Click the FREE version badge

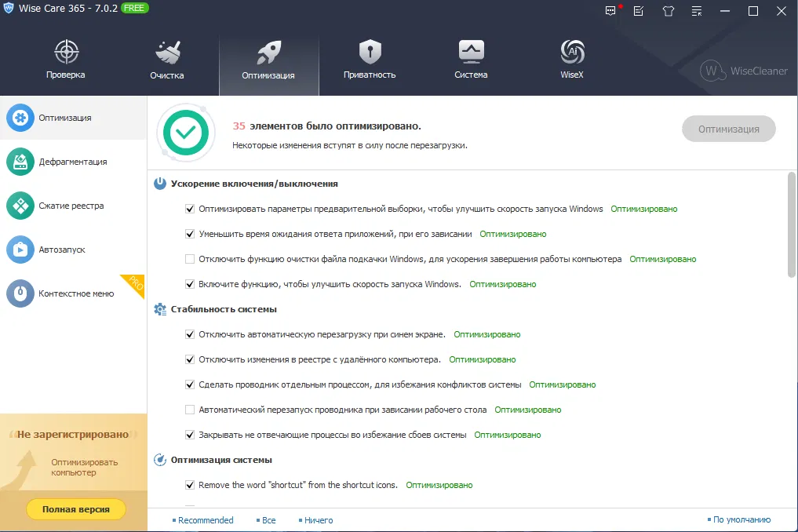click(134, 8)
